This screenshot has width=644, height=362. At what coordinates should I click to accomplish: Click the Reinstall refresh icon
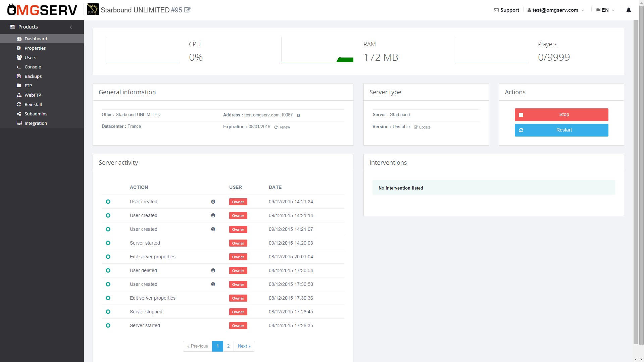click(x=19, y=104)
